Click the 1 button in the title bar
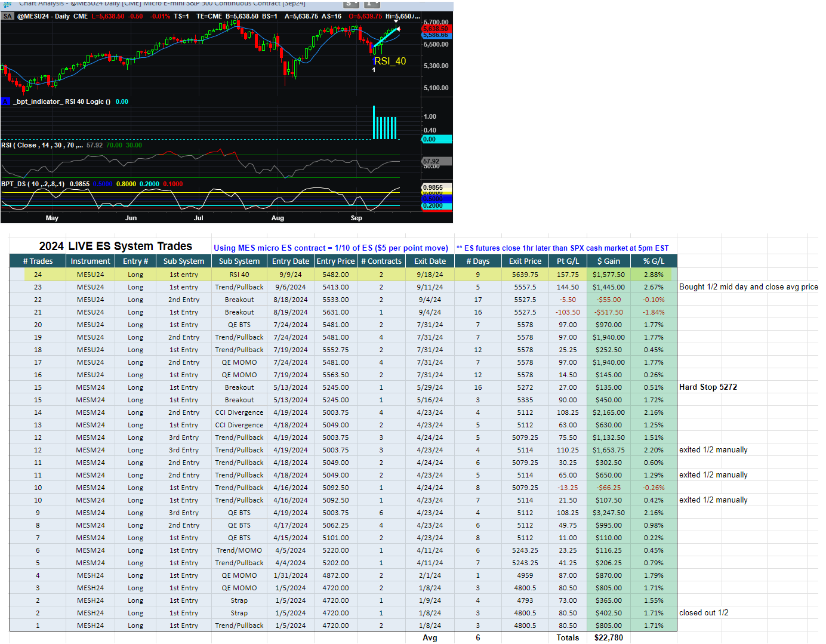 (x=373, y=4)
